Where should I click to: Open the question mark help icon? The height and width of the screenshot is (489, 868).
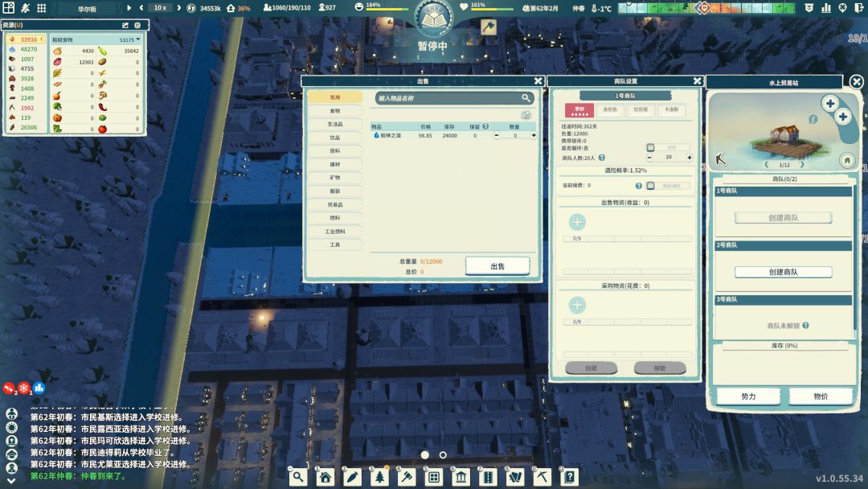(x=570, y=477)
